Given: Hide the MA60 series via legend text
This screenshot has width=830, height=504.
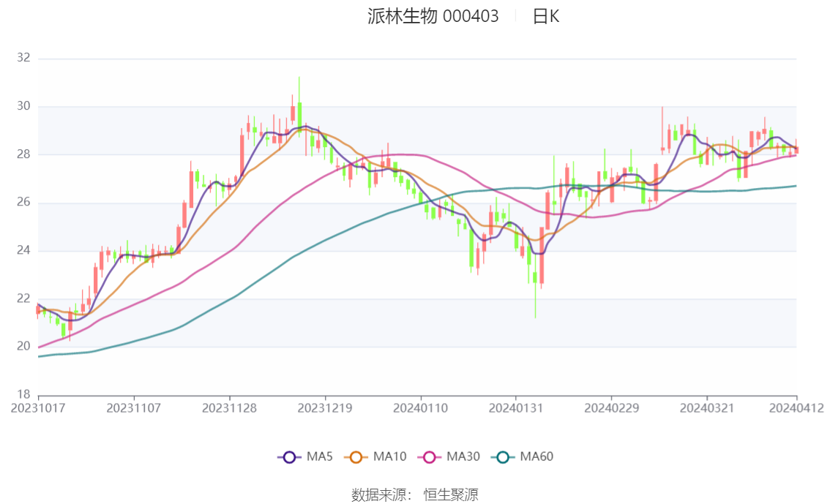Looking at the screenshot, I should coord(536,457).
